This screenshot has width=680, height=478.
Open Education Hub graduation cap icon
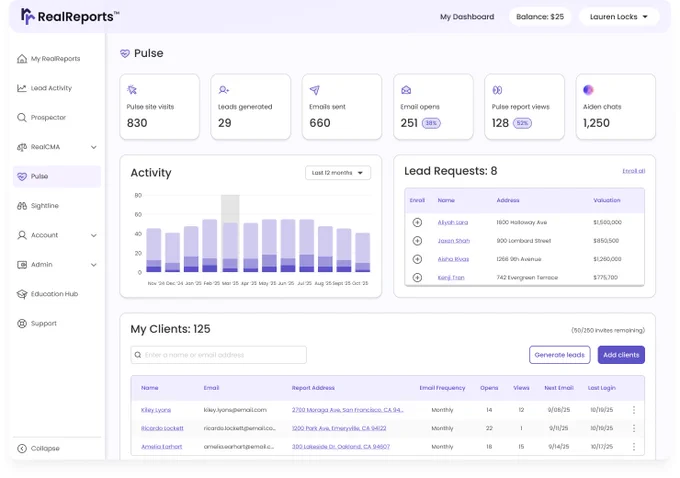(x=22, y=294)
